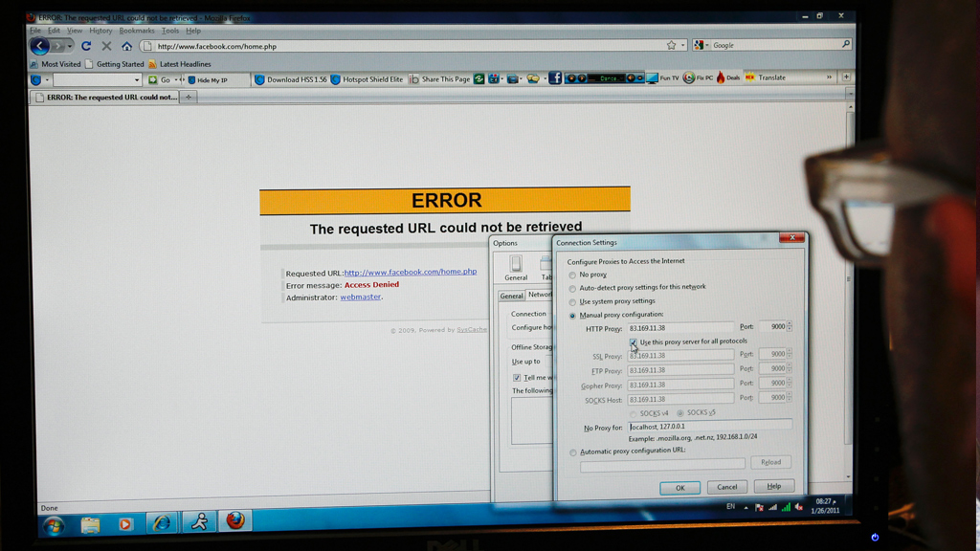Click the webmaster administrator link
The image size is (980, 551).
361,298
